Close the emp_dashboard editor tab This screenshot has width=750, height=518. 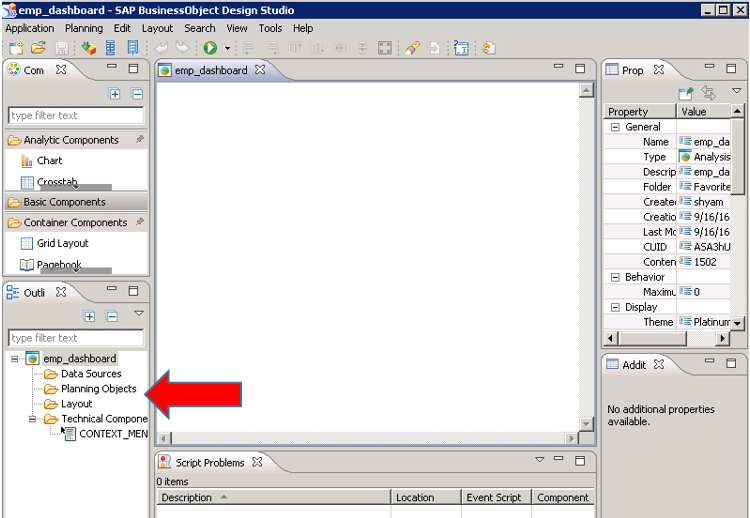coord(260,70)
